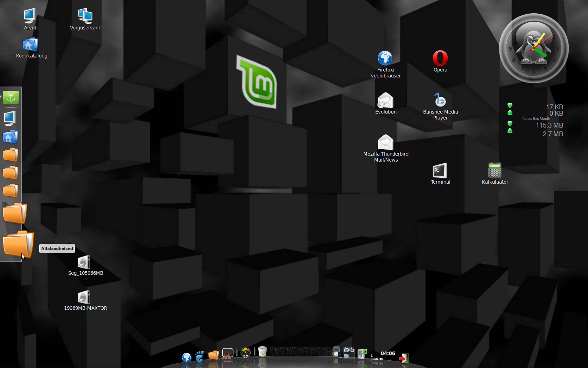Click the 17 KB network traffic value
The width and height of the screenshot is (588, 368).
click(x=554, y=107)
